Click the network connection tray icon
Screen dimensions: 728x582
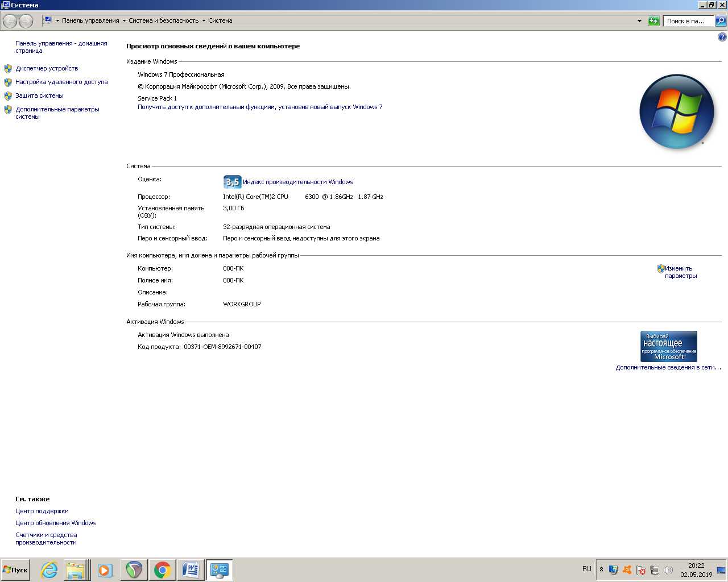click(x=655, y=569)
